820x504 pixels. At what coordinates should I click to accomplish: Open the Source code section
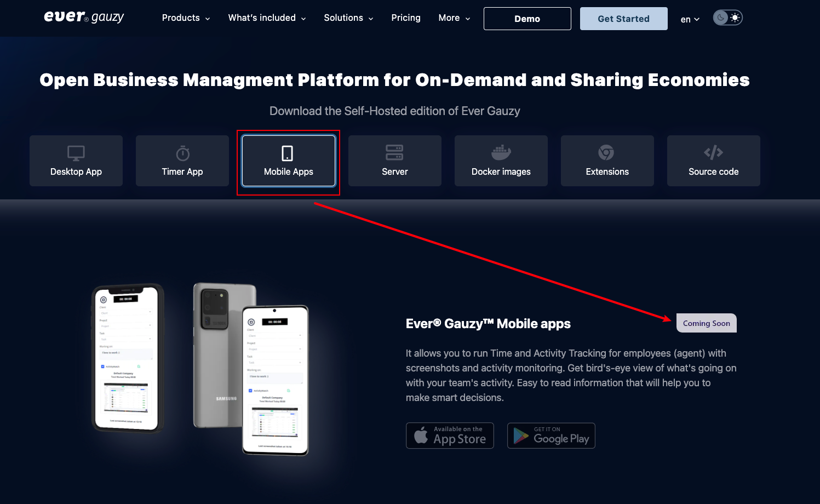click(713, 161)
